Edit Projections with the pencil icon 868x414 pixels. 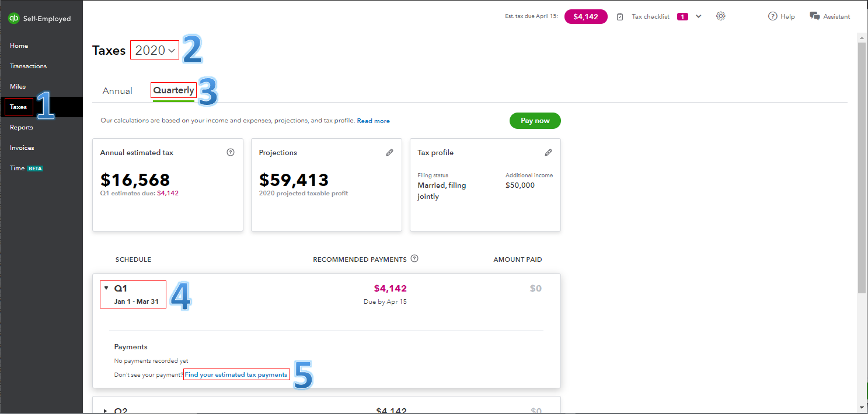click(x=389, y=152)
